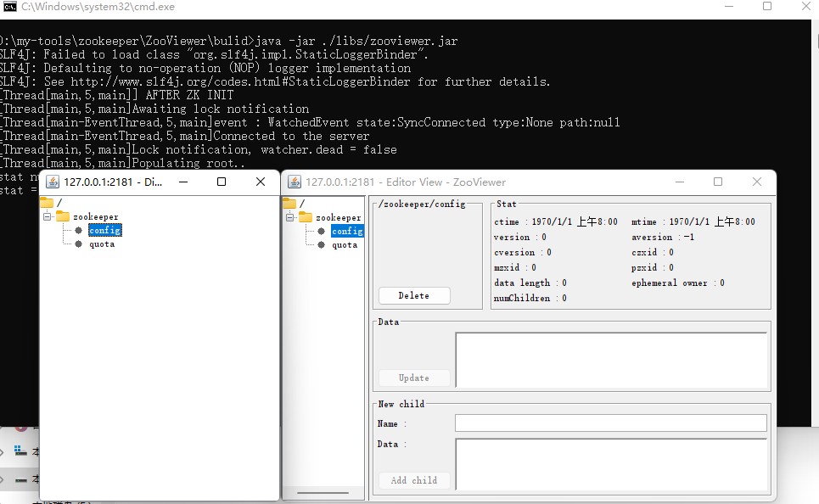Click the Update button in Data section
Screen dimensions: 819x504
(x=413, y=378)
